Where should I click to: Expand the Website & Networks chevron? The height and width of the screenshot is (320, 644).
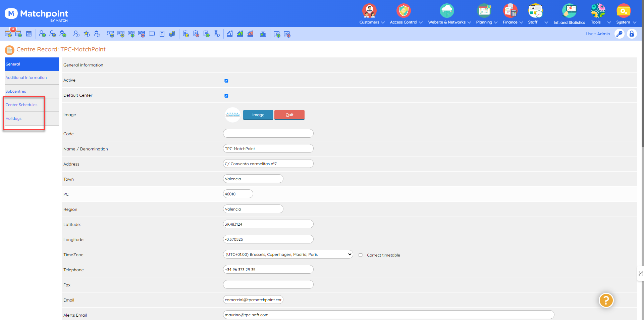coord(469,22)
